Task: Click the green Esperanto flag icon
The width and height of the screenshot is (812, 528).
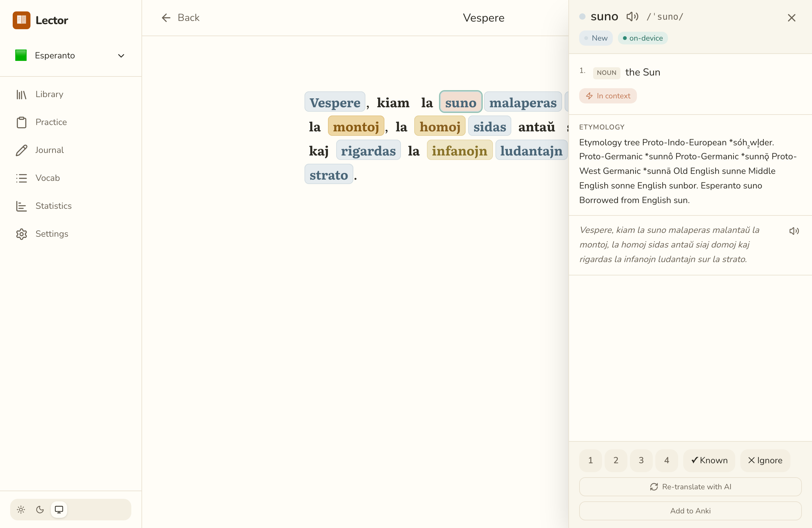Action: point(21,55)
